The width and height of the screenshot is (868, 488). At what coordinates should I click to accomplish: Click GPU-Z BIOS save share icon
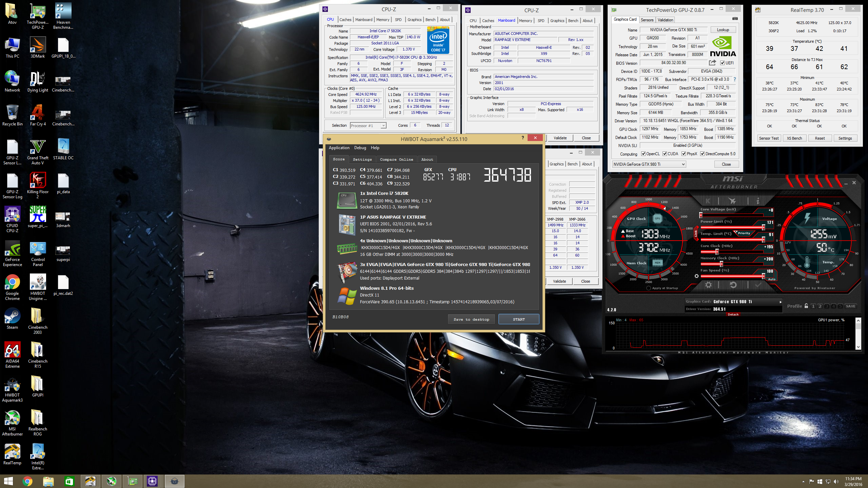click(x=712, y=63)
